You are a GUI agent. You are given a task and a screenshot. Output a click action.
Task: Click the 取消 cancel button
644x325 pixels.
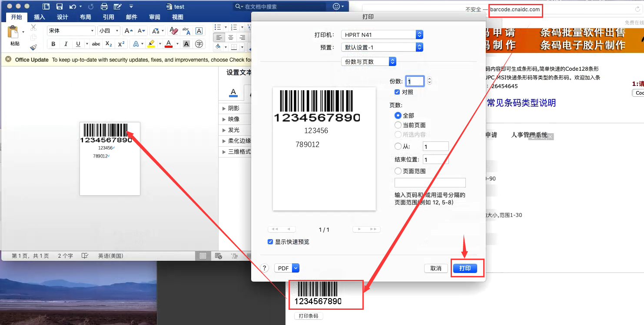(x=436, y=268)
